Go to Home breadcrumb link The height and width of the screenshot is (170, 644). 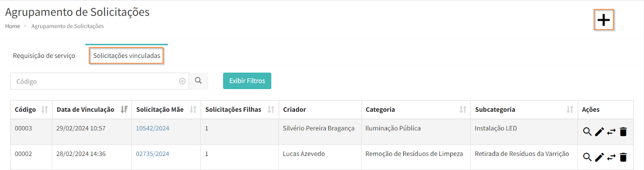click(x=12, y=26)
